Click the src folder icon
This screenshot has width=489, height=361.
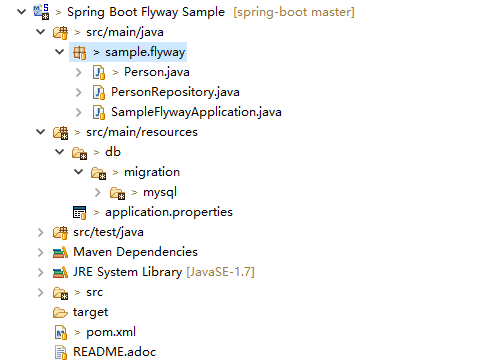tap(60, 293)
